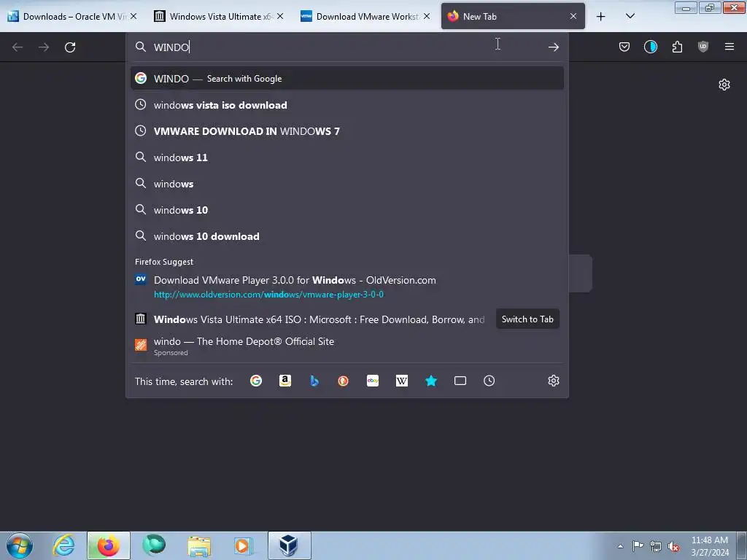Search this time with Google icon
Image resolution: width=747 pixels, height=560 pixels.
coord(256,381)
